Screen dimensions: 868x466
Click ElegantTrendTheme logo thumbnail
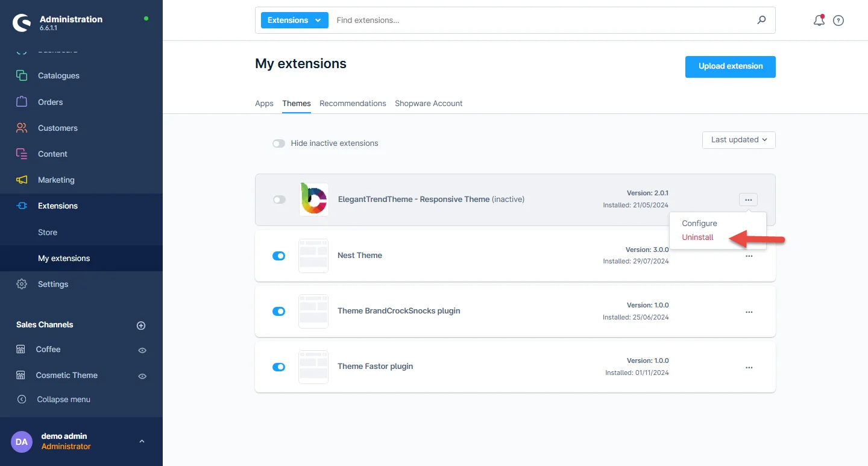[x=313, y=200]
